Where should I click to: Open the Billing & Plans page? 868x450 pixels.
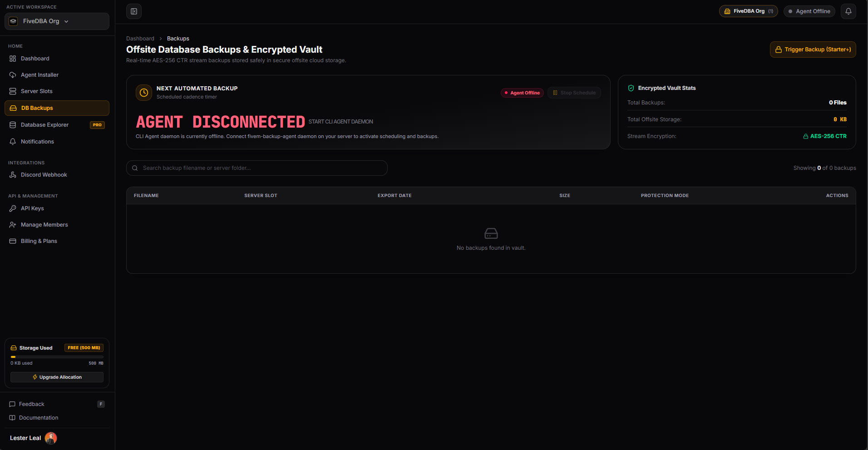(57, 241)
